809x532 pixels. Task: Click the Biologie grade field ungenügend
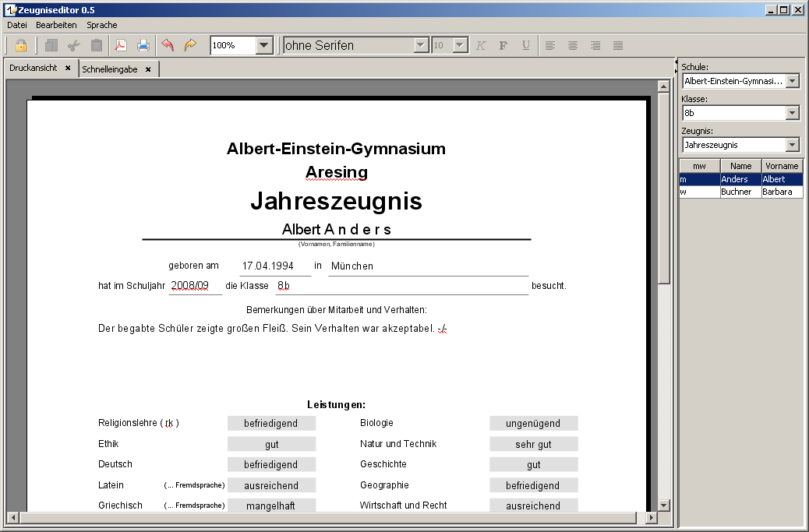click(533, 423)
